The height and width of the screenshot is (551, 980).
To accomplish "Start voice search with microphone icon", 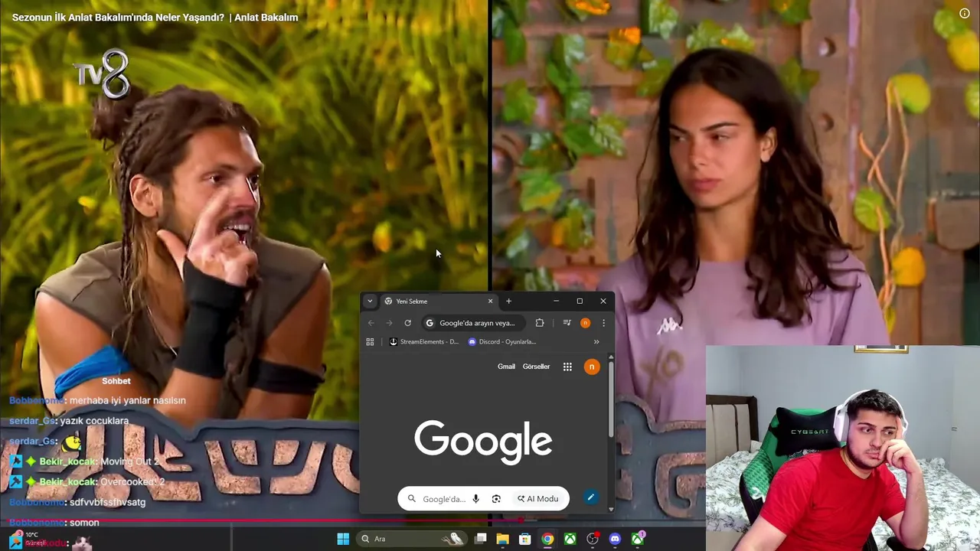I will click(475, 499).
